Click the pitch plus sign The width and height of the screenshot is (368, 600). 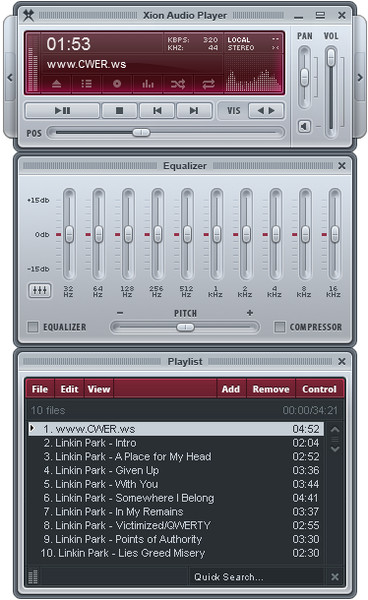[x=250, y=313]
